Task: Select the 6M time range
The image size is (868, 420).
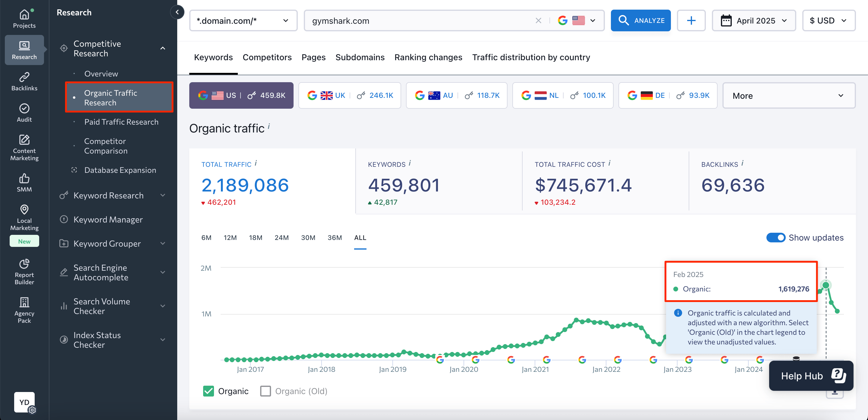Action: [x=206, y=238]
